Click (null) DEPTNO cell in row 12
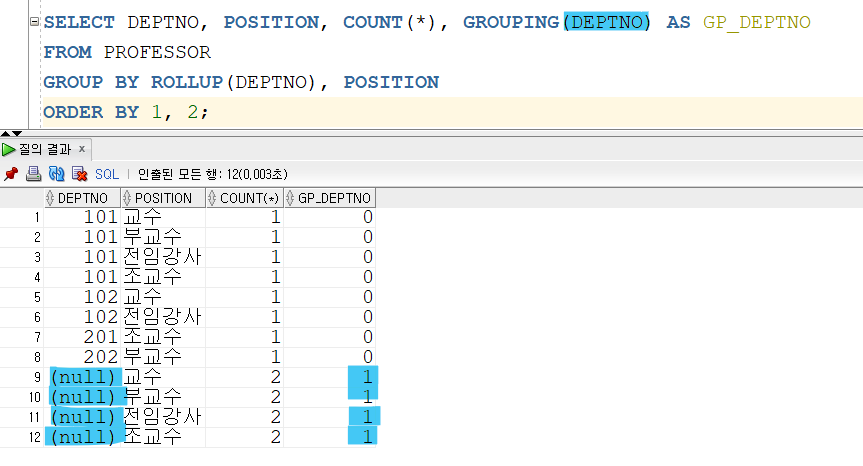Screen dimensions: 863x466 tap(82, 437)
